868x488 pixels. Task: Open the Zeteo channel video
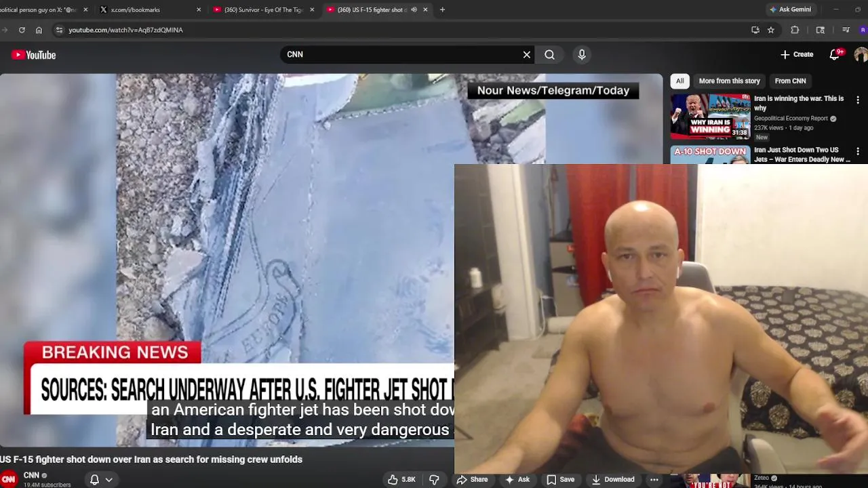tap(710, 481)
